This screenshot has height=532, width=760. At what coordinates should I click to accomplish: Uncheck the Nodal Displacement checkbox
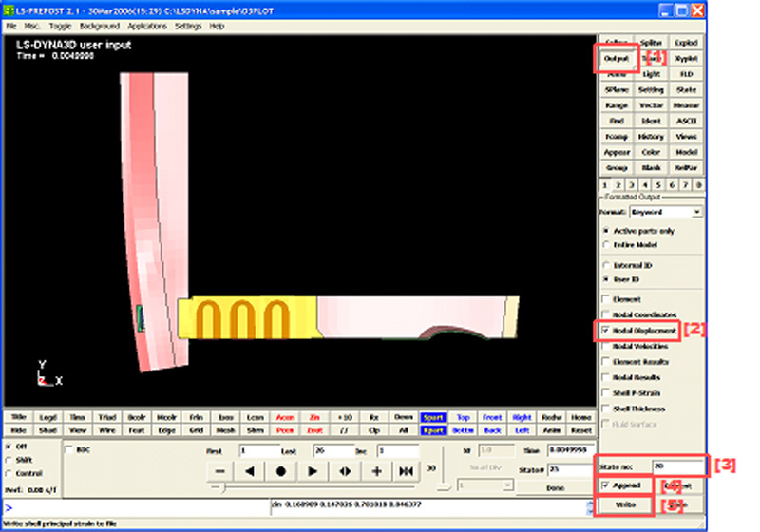pos(606,331)
